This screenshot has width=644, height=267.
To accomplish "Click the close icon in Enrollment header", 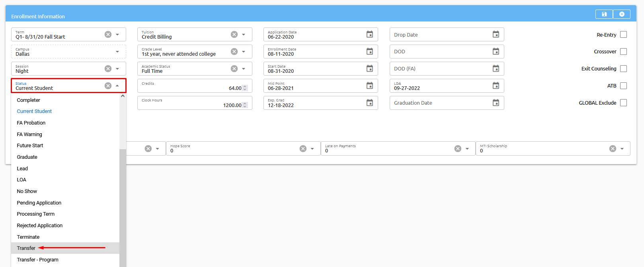I will point(622,14).
